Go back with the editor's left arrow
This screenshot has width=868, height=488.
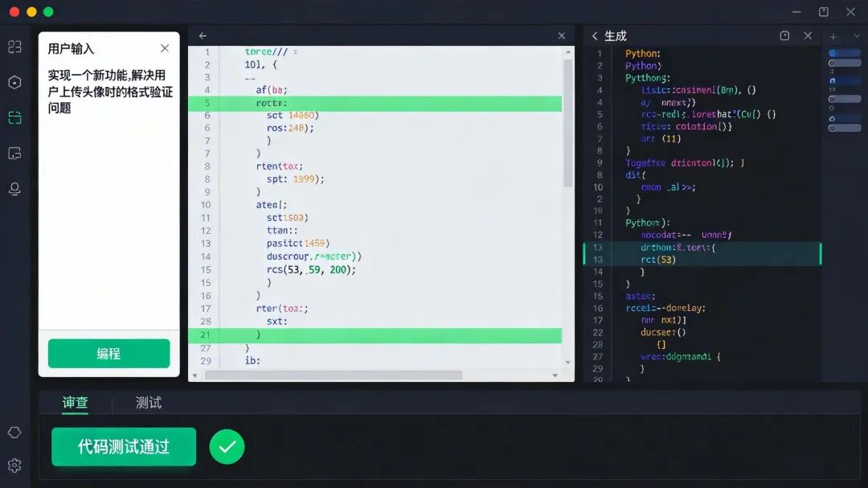click(203, 35)
